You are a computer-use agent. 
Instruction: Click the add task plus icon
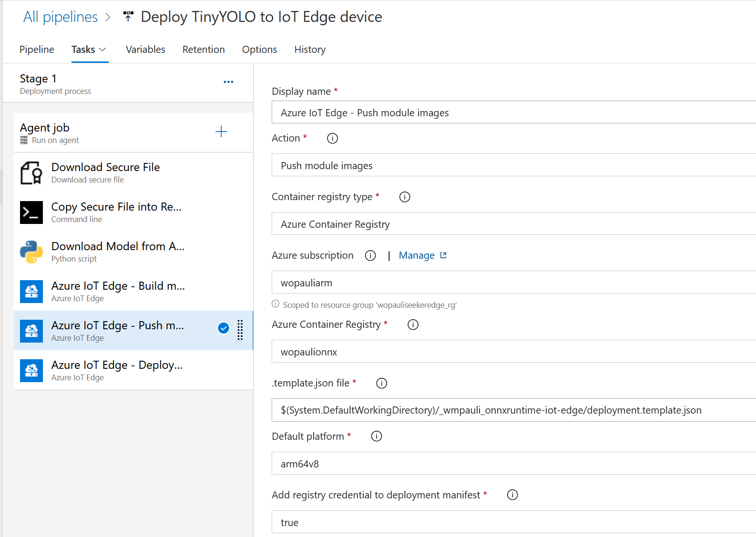(221, 132)
